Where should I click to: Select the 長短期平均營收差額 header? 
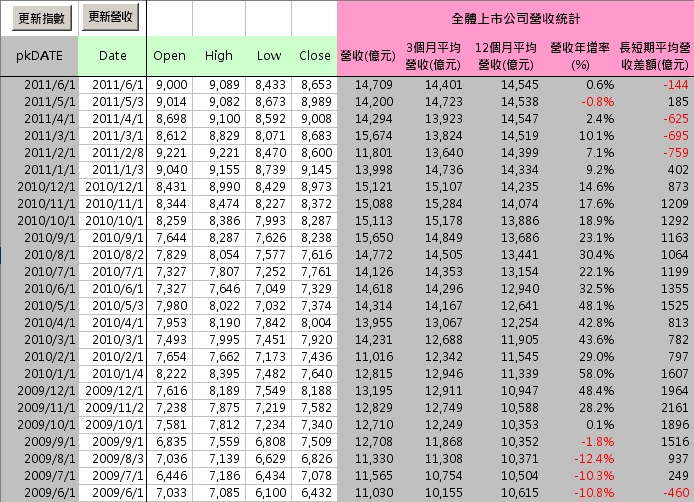coord(655,56)
